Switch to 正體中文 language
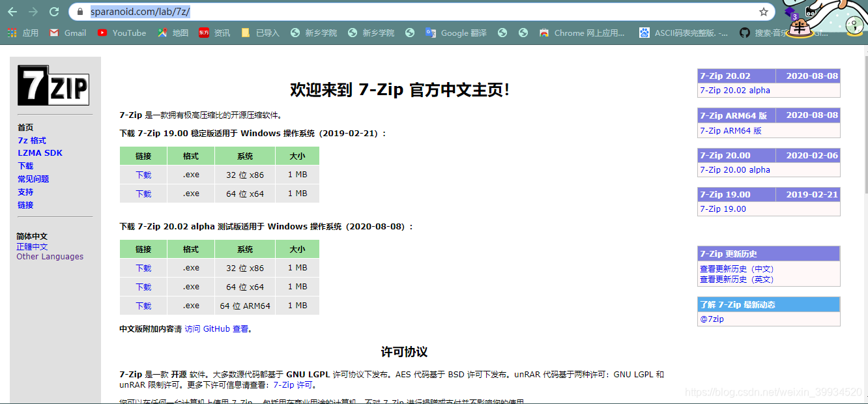868x404 pixels. [x=32, y=247]
